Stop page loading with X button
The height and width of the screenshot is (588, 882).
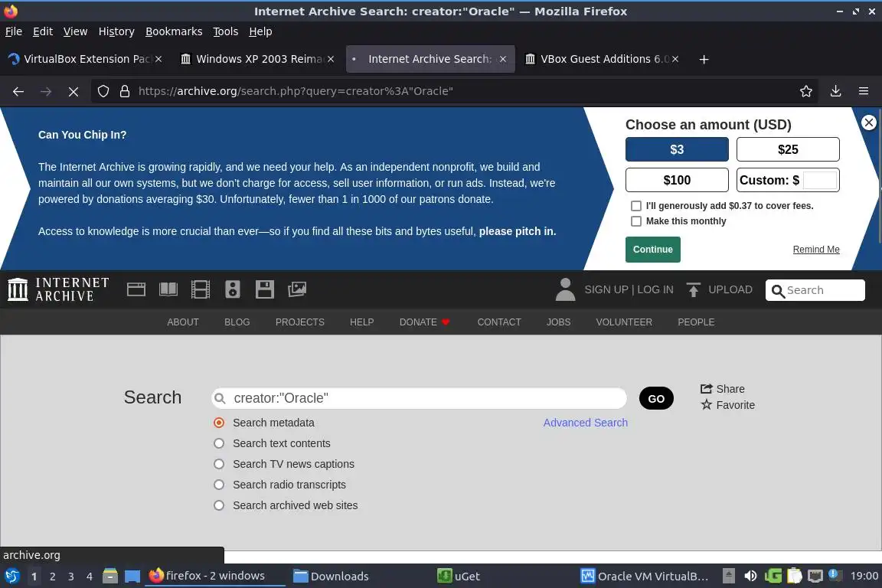pos(73,91)
